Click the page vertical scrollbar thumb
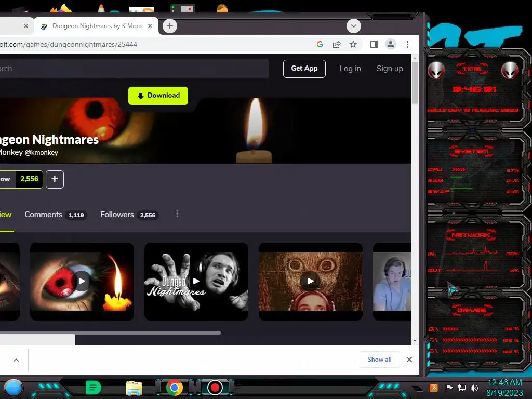Image resolution: width=532 pixels, height=399 pixels. [x=415, y=83]
